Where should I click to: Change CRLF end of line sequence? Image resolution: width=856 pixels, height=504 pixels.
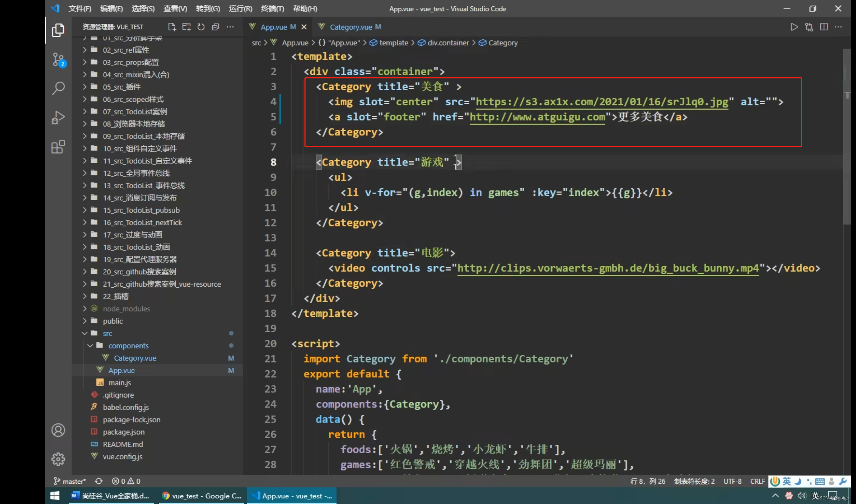tap(757, 481)
